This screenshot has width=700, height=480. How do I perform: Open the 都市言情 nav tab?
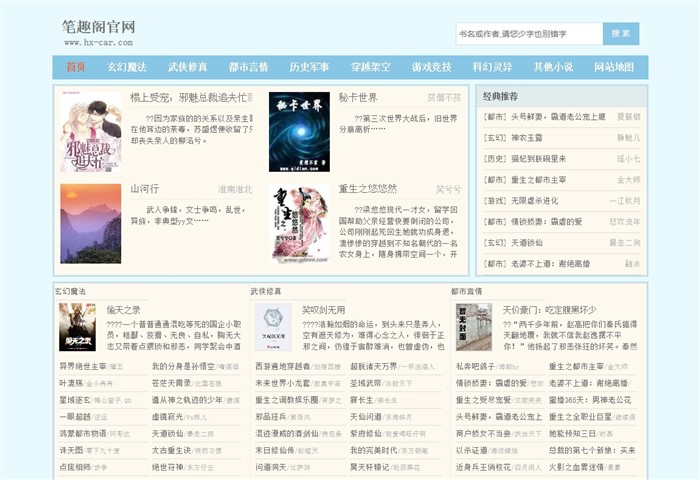click(x=248, y=67)
